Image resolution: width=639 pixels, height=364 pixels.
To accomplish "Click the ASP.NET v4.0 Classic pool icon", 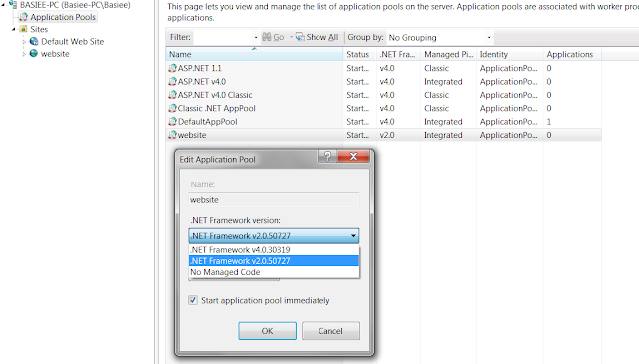I will (x=173, y=95).
